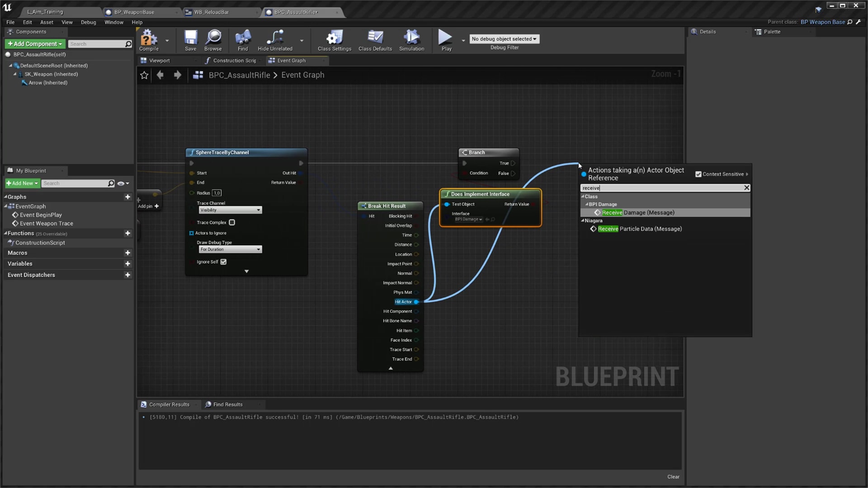Open the Draw Debug Type dropdown

230,249
